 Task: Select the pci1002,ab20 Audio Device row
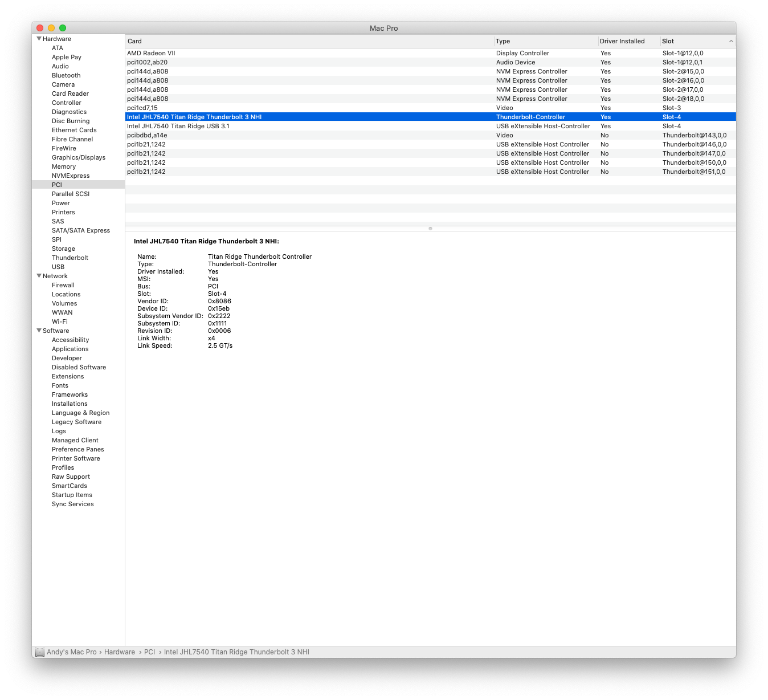[431, 62]
